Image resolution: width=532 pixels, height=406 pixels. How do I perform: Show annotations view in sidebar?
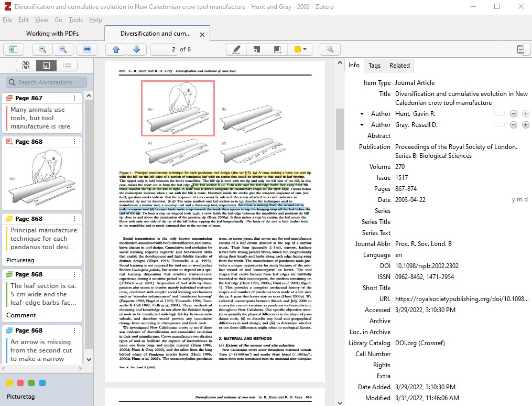click(47, 65)
